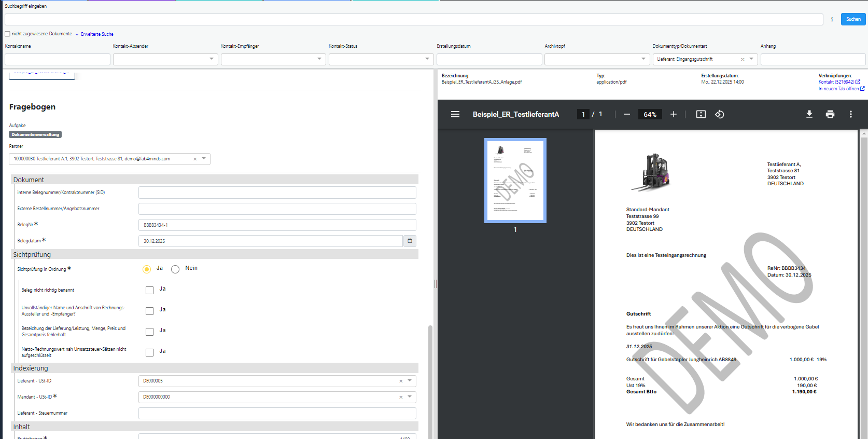The image size is (868, 439).
Task: Expand the Mandant USt-ID dropdown
Action: click(x=410, y=396)
